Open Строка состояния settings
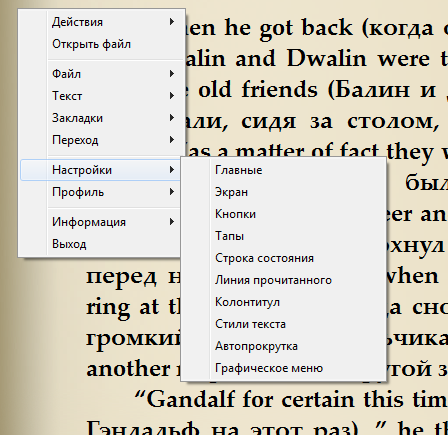 click(283, 258)
